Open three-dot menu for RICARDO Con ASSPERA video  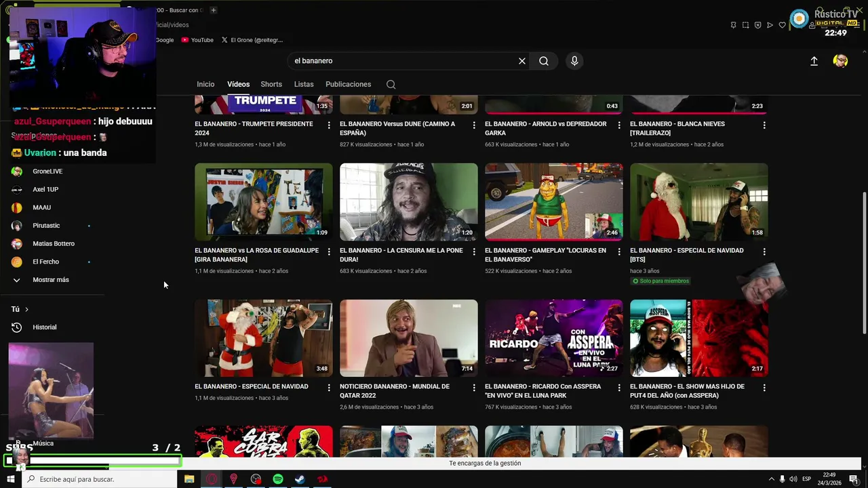pyautogui.click(x=619, y=388)
